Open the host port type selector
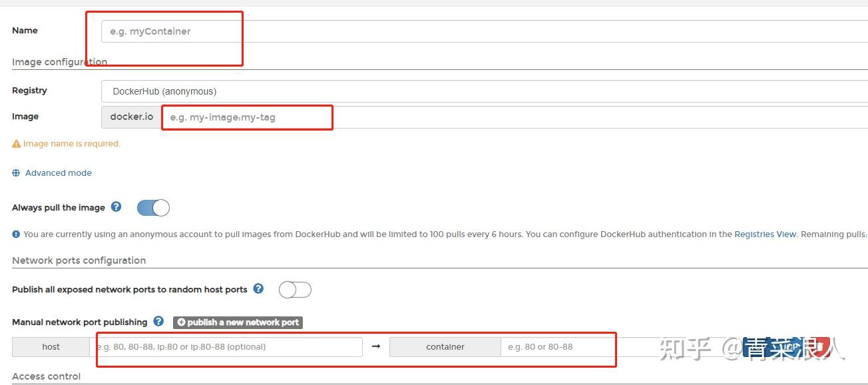The height and width of the screenshot is (385, 868). [51, 346]
